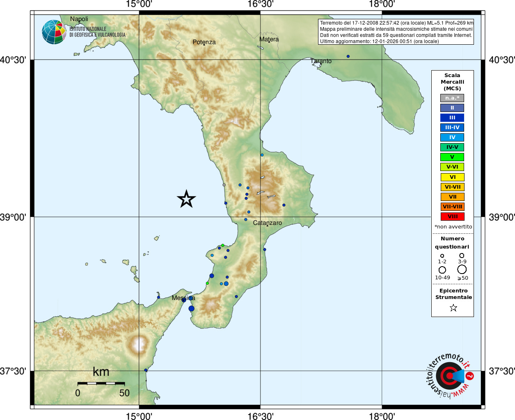This screenshot has height=420, width=515.
Task: Select the green V intensity swatch
Action: click(452, 157)
